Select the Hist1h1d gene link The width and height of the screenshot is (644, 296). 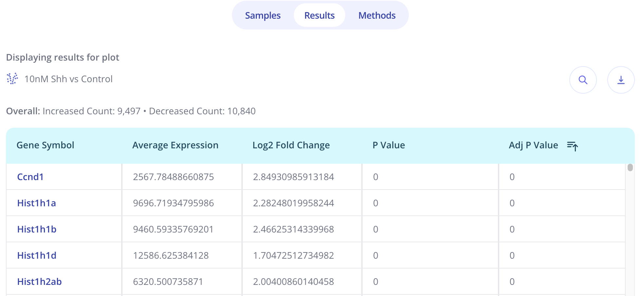tap(37, 255)
